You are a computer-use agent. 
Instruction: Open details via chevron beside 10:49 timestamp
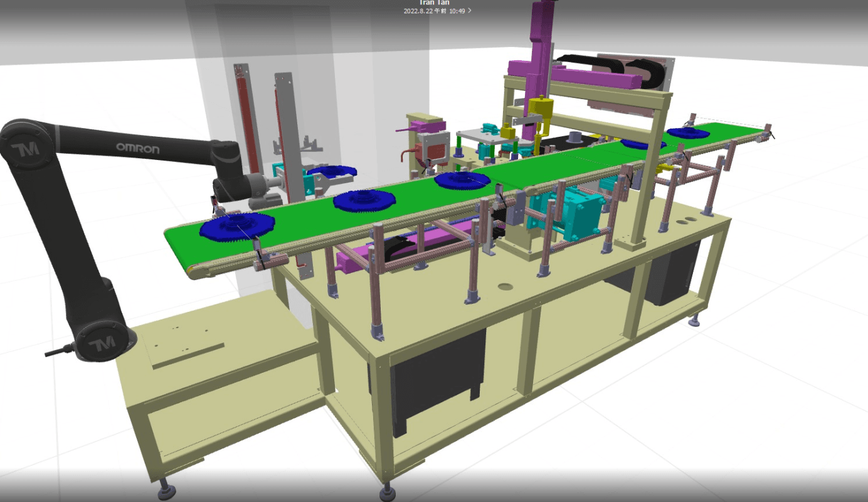point(470,11)
